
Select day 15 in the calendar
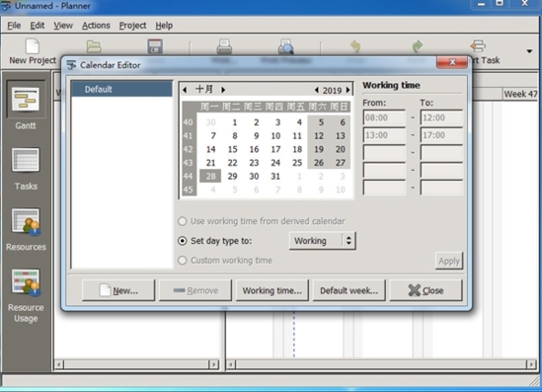232,149
